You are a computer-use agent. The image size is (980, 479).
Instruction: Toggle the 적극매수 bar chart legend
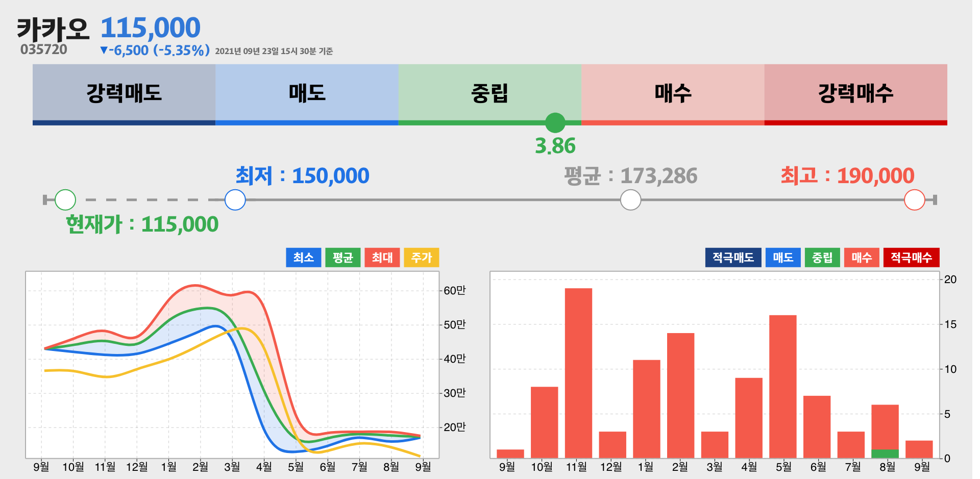tap(912, 258)
